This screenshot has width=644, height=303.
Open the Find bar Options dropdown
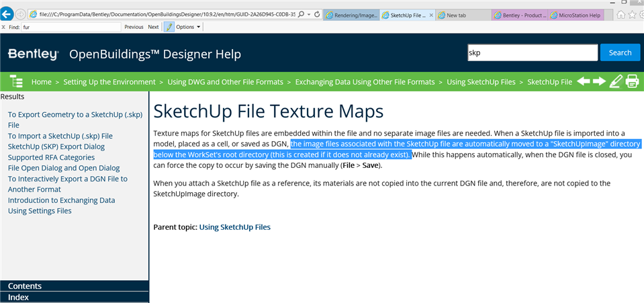click(188, 27)
